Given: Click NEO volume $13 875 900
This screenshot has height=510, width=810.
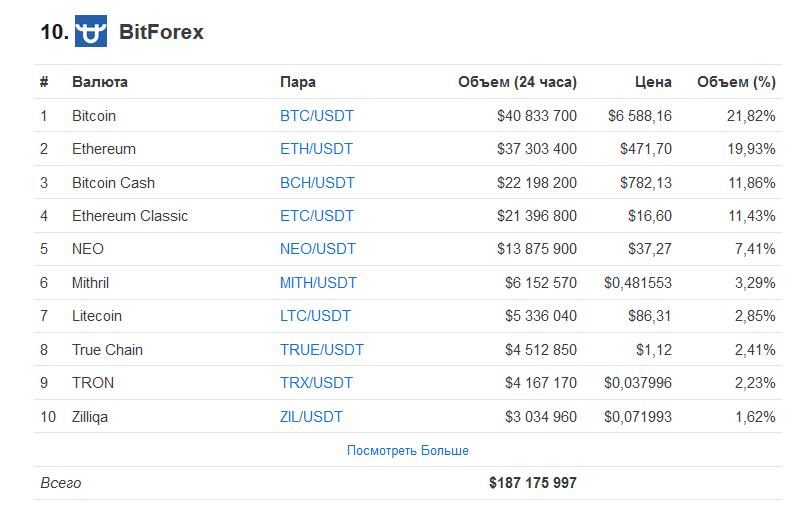Looking at the screenshot, I should (x=537, y=249).
